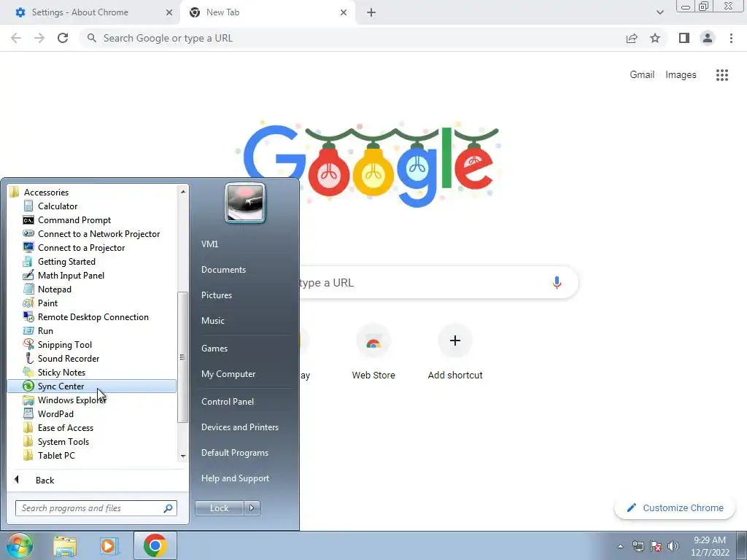Viewport: 747px width, 560px height.
Task: Click the share this page icon
Action: [x=632, y=38]
